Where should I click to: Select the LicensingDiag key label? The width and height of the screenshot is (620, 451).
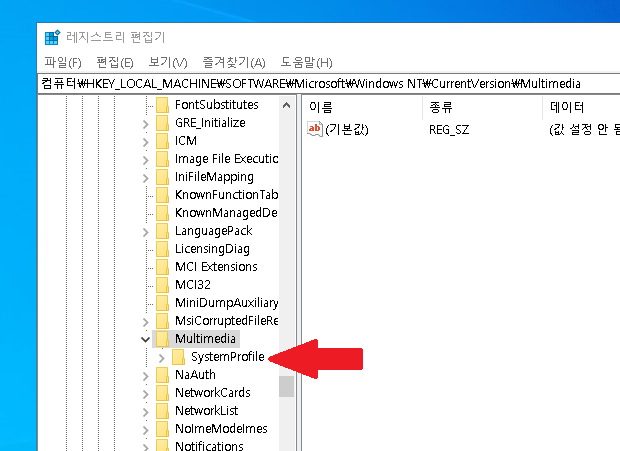pos(212,249)
